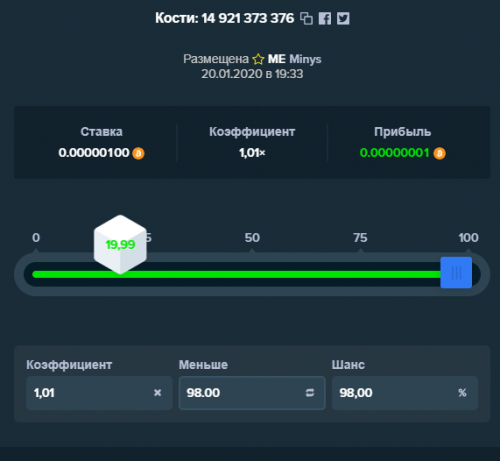Click the Размещена label text

[x=216, y=59]
